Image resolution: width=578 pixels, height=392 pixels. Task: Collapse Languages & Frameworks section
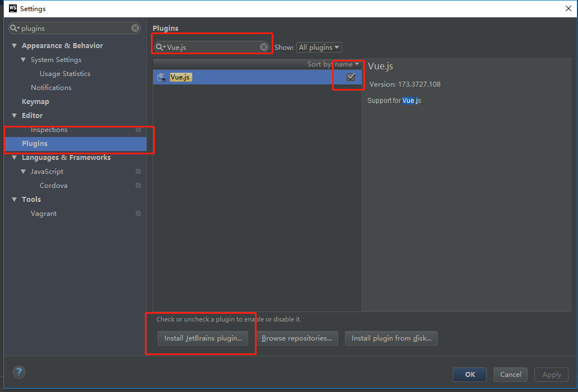point(15,158)
